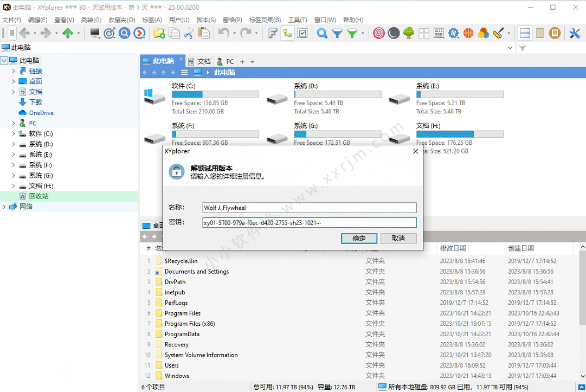Image resolution: width=586 pixels, height=392 pixels.
Task: Open the 工具(T) menu
Action: [x=298, y=20]
